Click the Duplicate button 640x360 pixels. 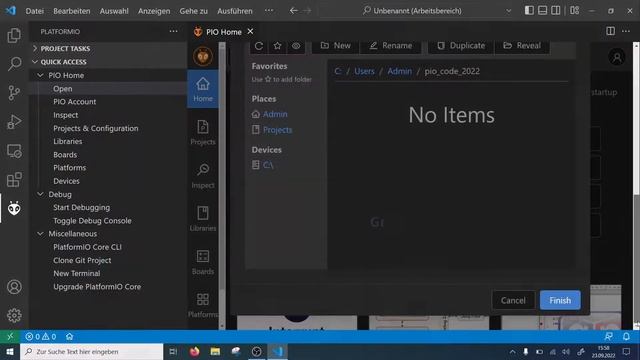[x=461, y=46]
